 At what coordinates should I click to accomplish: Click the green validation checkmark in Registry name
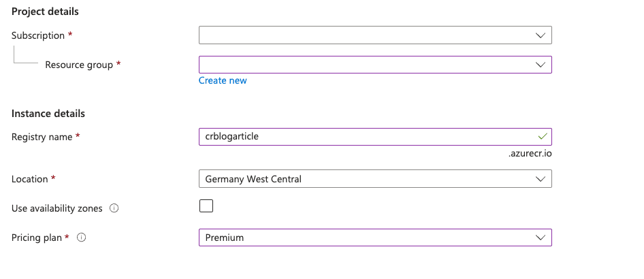[x=542, y=136]
